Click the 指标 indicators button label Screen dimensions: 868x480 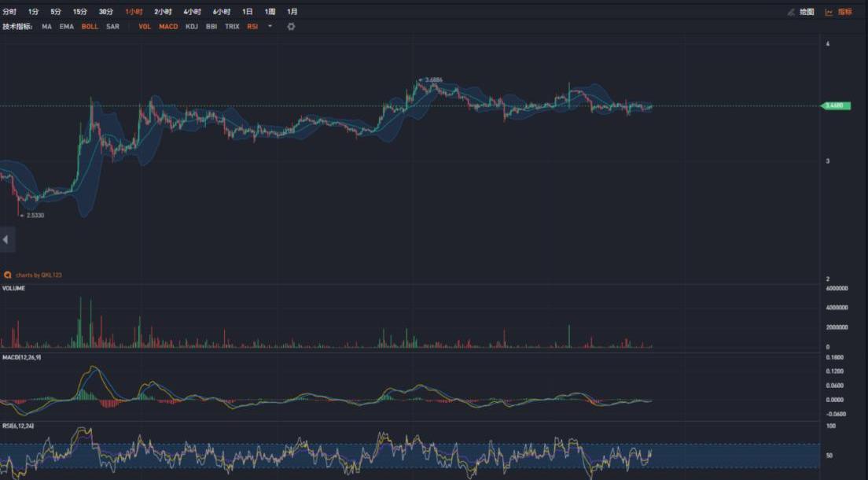[844, 12]
